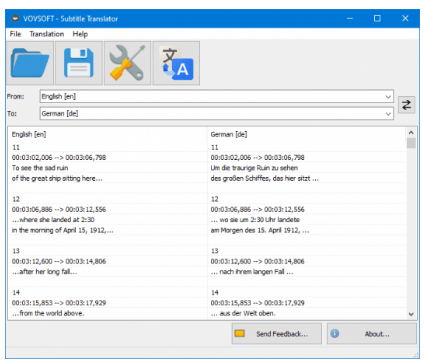Minimize the Subtitle Translator window
The image size is (424, 364).
coord(350,18)
